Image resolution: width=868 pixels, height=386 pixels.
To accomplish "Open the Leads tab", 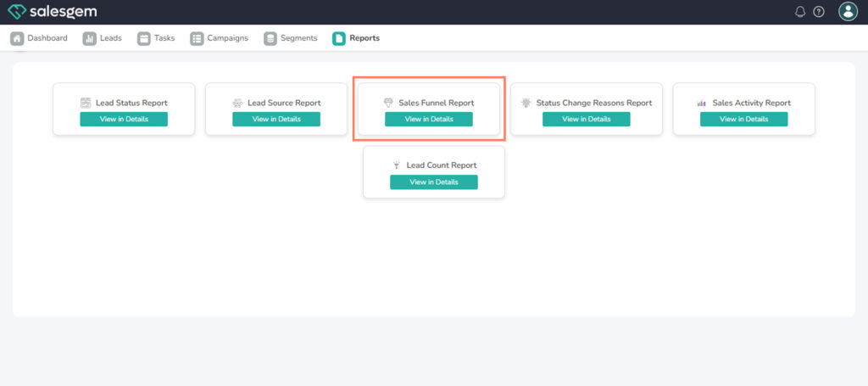I will coord(102,38).
